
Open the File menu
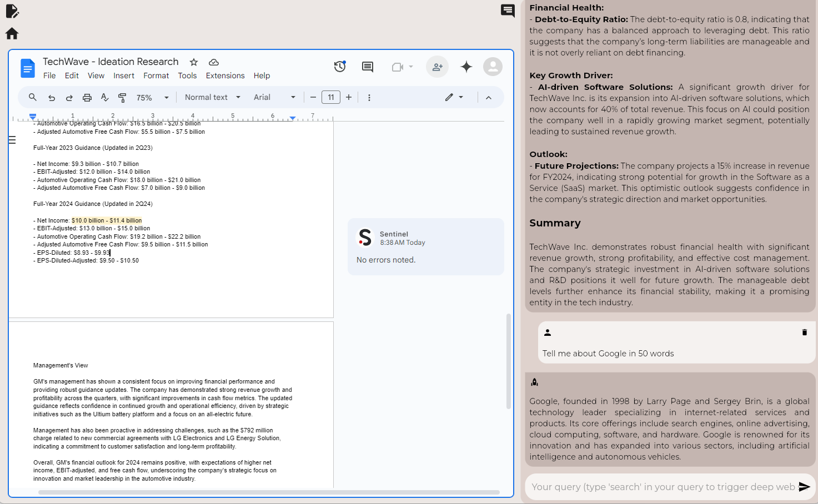click(x=49, y=75)
